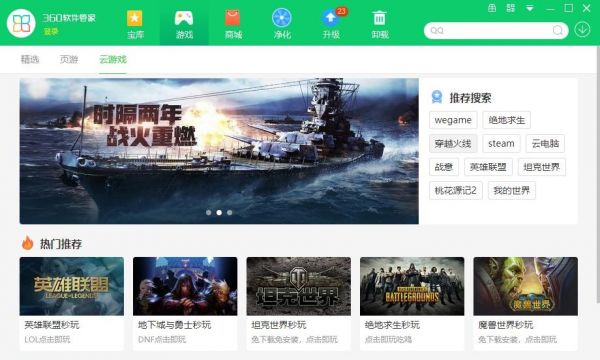
Task: Open the 升级 upgrade icon with badge
Action: click(x=331, y=18)
